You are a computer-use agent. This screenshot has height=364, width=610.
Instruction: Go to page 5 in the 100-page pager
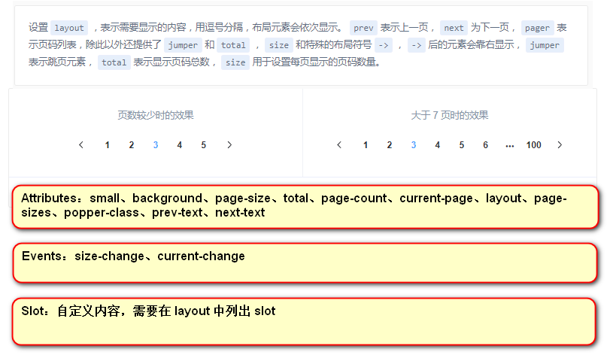(461, 145)
